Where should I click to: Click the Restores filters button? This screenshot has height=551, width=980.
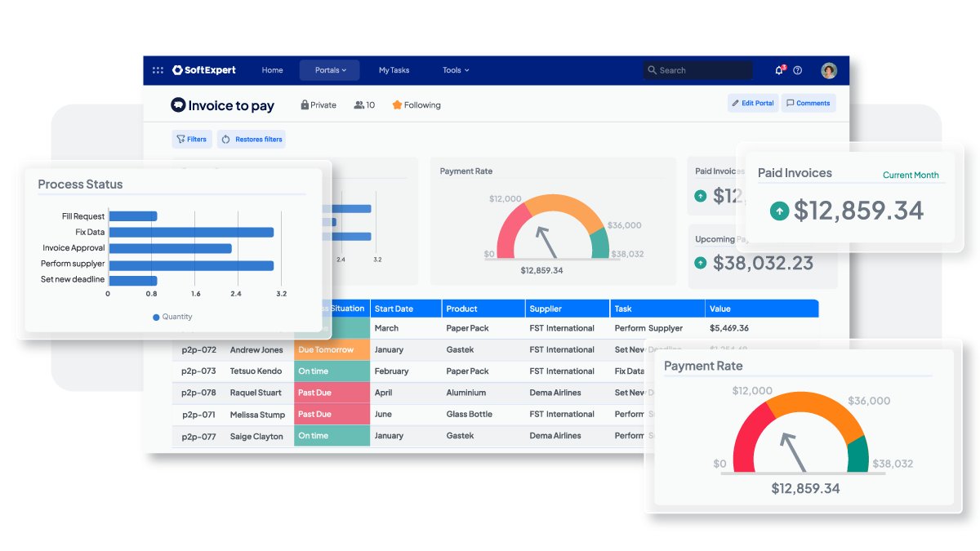252,139
